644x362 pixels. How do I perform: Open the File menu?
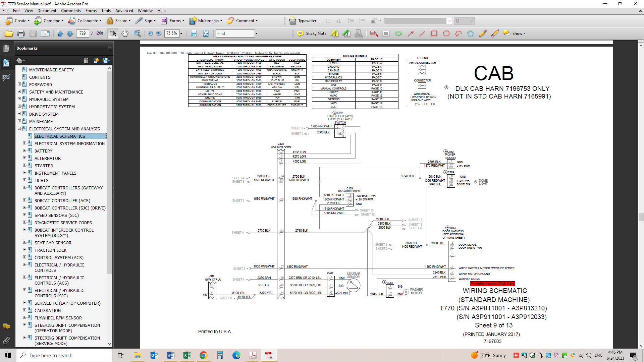5,11
